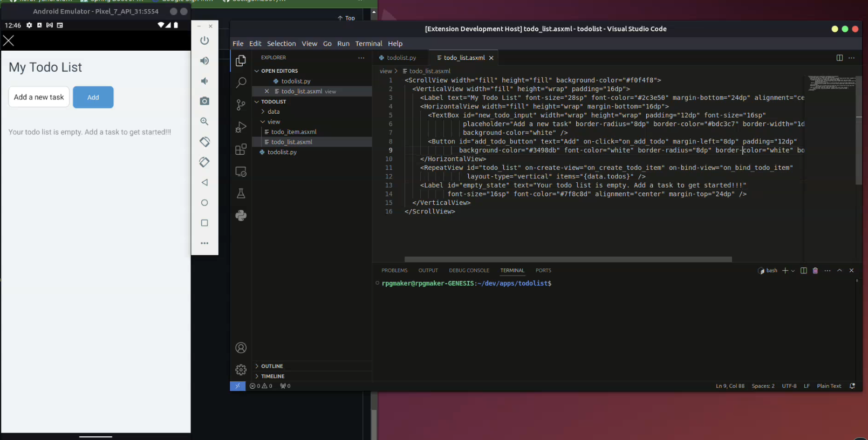
Task: Click the emulator power button
Action: click(x=204, y=40)
